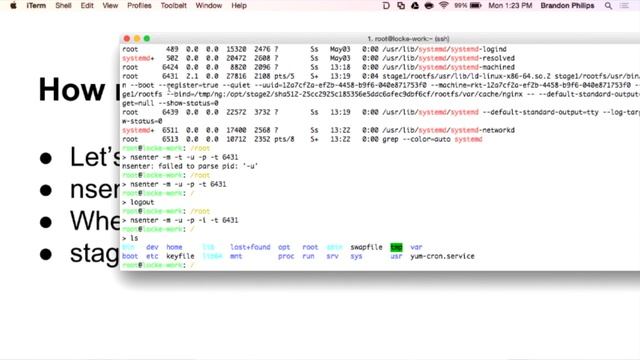Click the 'systemd-networkd' process line

pyautogui.click(x=318, y=130)
